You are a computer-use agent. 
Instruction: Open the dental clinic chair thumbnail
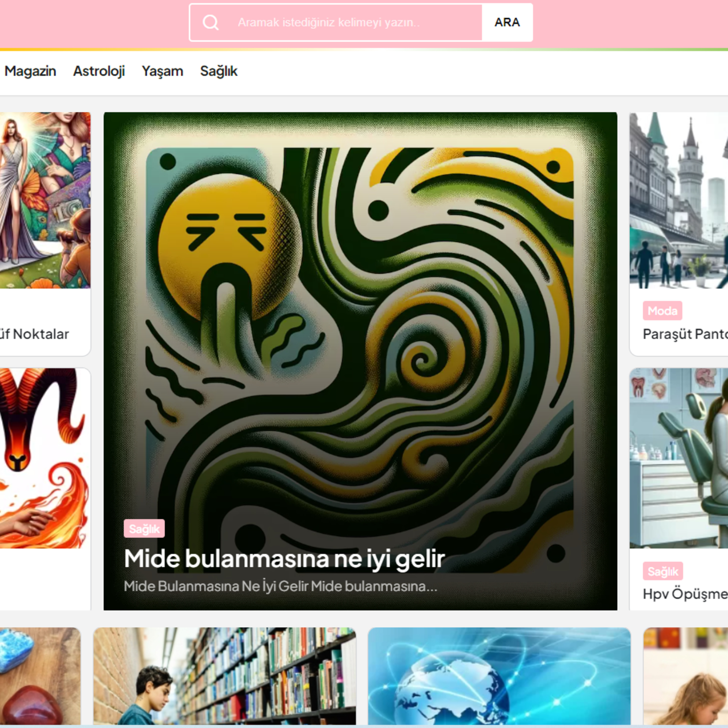[x=679, y=458]
